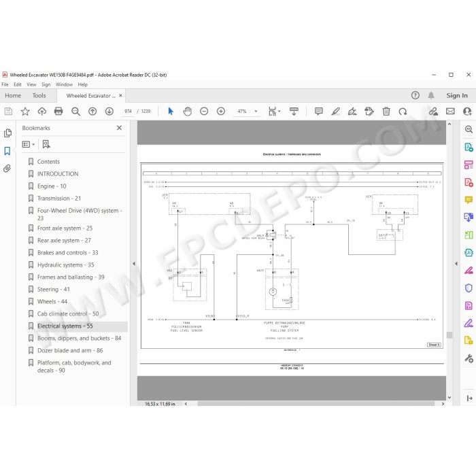This screenshot has height=476, width=476.
Task: Delete with trash can icon
Action: [x=386, y=112]
